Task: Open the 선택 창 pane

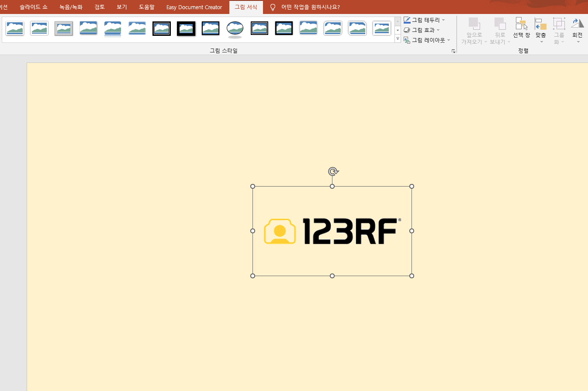Action: [522, 28]
